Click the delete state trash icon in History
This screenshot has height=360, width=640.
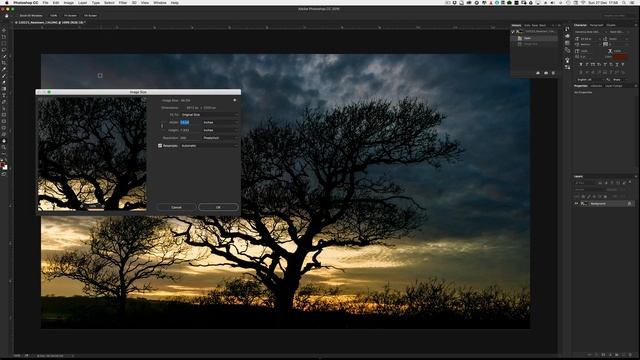click(x=553, y=73)
